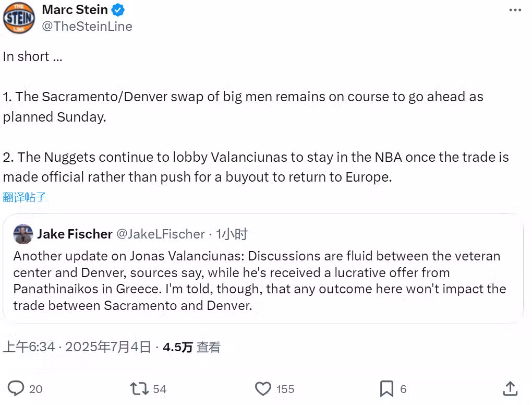The height and width of the screenshot is (405, 532).
Task: Click the 155 likes count
Action: pos(285,389)
